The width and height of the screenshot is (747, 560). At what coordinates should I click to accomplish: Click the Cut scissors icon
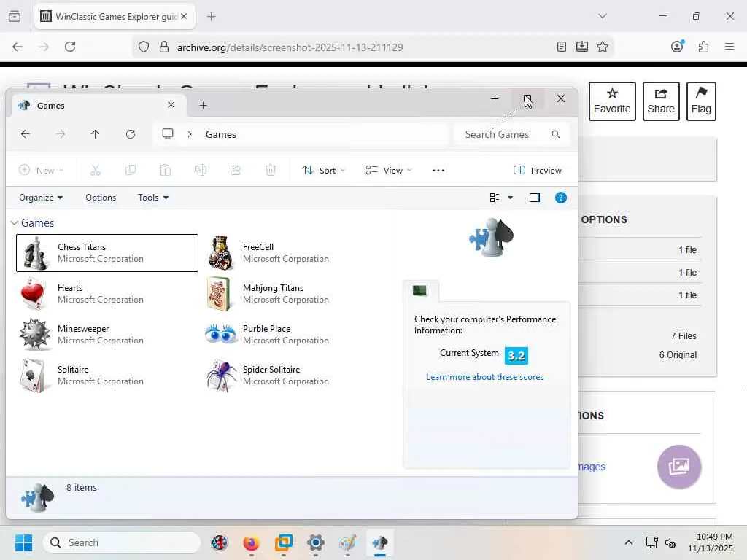96,170
